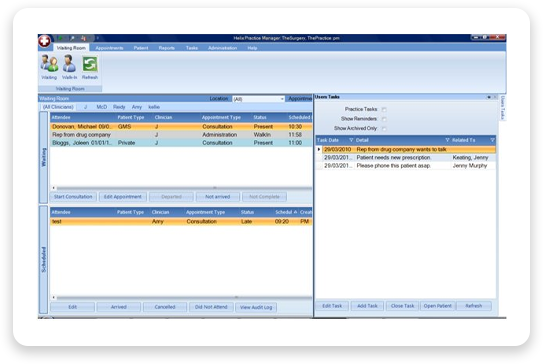The image size is (543, 364).
Task: Click the key icon in quick-access toolbar
Action: point(72,38)
